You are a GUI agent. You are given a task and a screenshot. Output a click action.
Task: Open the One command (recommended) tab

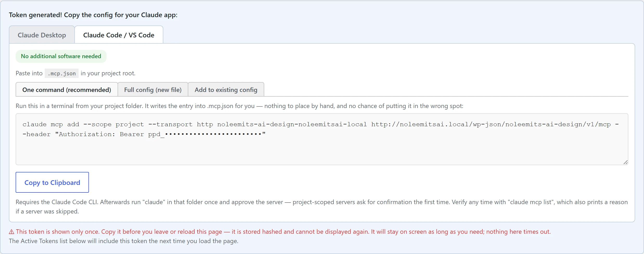click(67, 90)
